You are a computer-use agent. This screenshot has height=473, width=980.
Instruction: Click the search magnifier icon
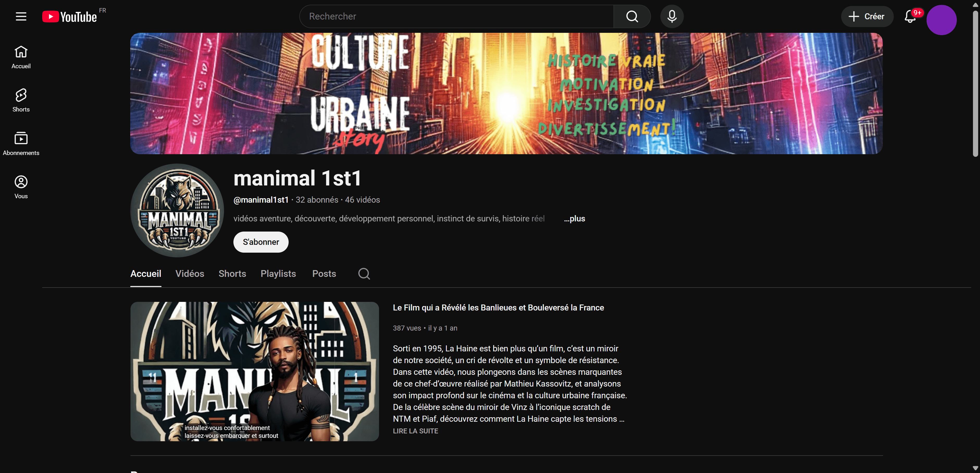pyautogui.click(x=631, y=16)
